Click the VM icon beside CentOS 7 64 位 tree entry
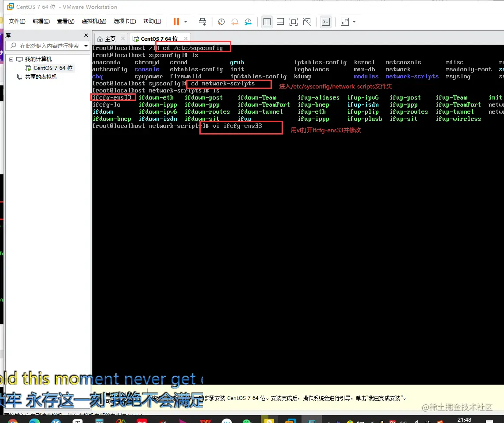This screenshot has height=423, width=504. coord(28,68)
